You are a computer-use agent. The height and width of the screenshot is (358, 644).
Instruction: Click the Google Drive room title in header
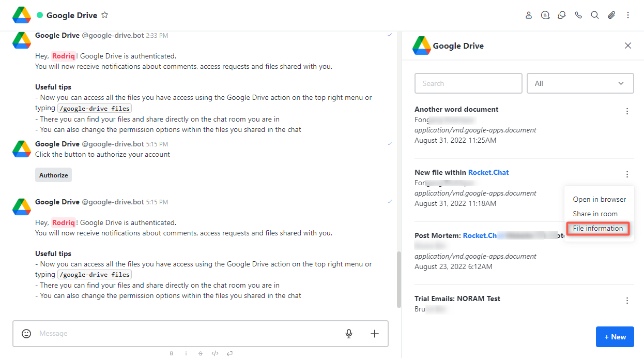point(72,15)
